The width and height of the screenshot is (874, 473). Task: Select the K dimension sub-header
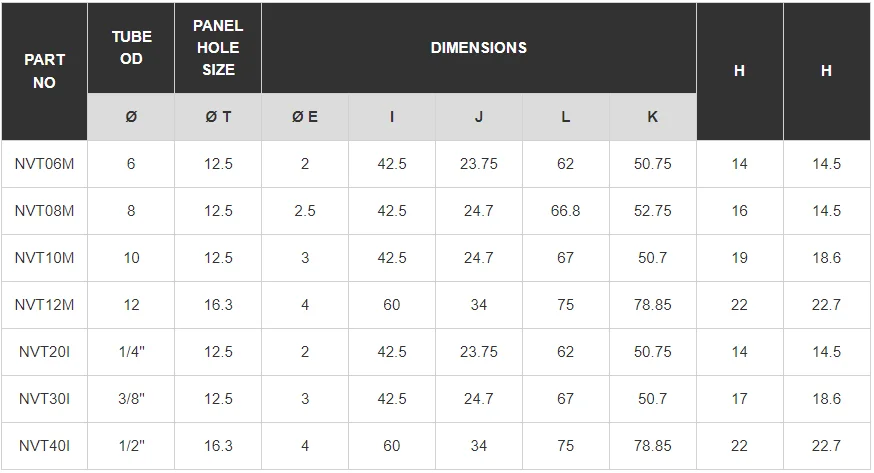pos(653,117)
